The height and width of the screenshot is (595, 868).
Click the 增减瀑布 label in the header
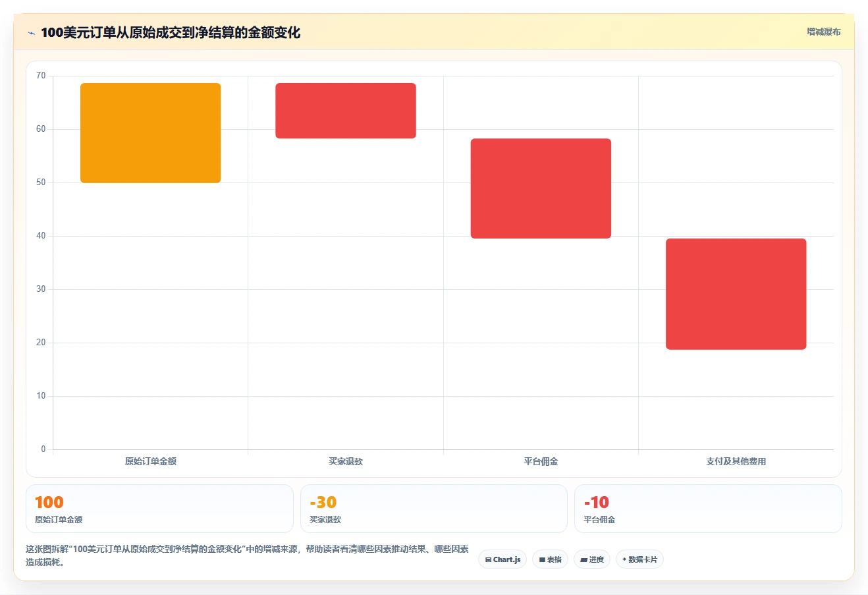[824, 32]
